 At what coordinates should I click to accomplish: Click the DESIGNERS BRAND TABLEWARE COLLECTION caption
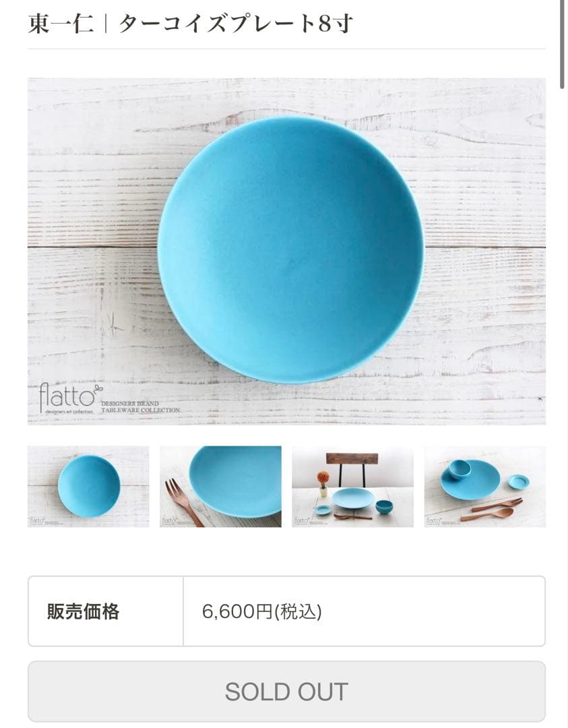(141, 406)
